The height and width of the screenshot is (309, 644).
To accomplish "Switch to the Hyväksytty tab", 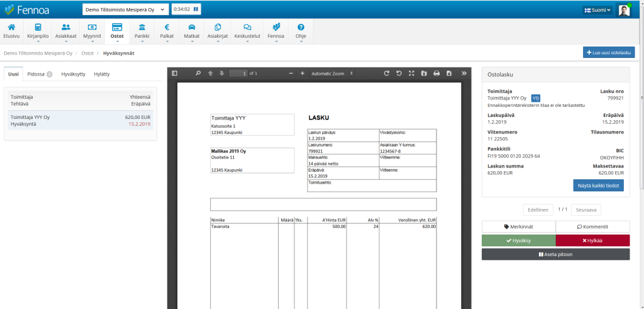I will 73,74.
